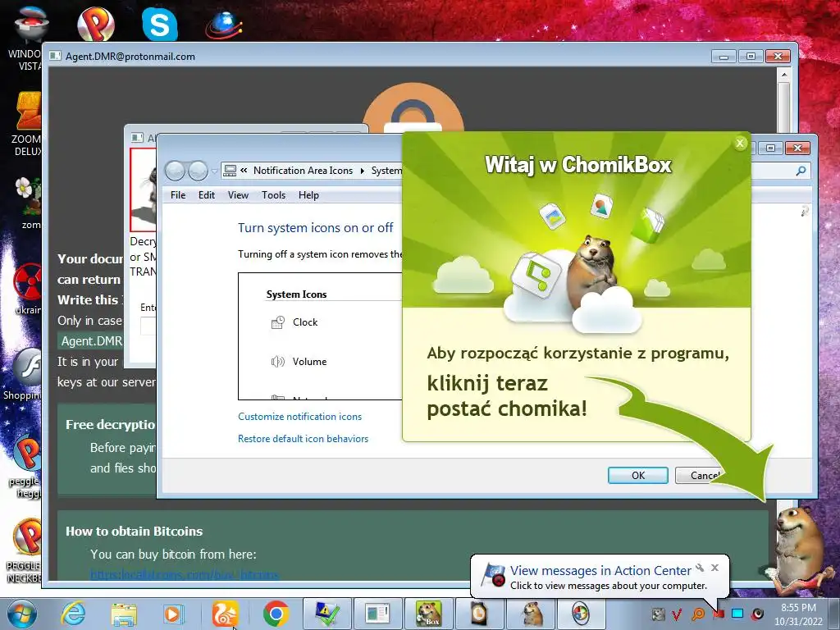Switch to the warning-checkmark taskbar button
Viewport: 840px width, 630px height.
[327, 614]
